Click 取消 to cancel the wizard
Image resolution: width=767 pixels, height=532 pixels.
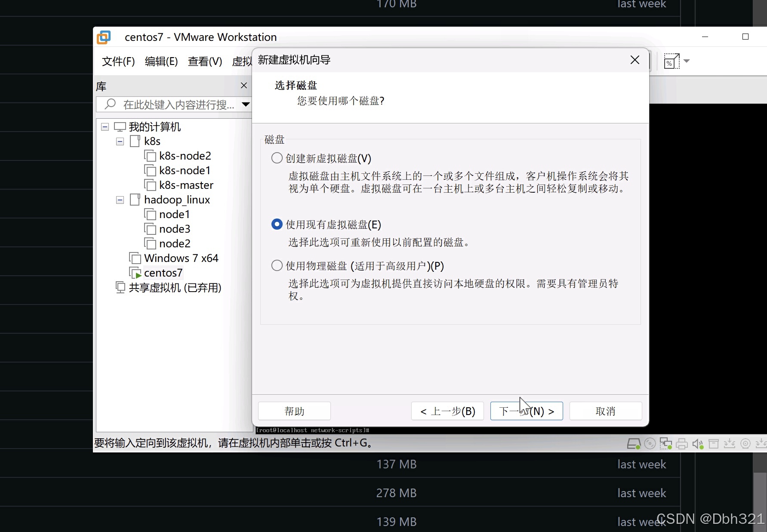pyautogui.click(x=606, y=411)
